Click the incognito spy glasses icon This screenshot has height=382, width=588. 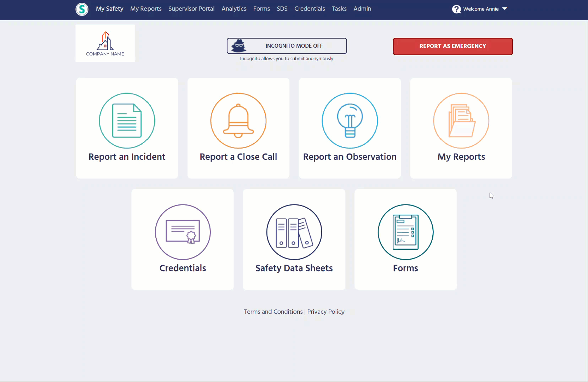click(x=240, y=45)
